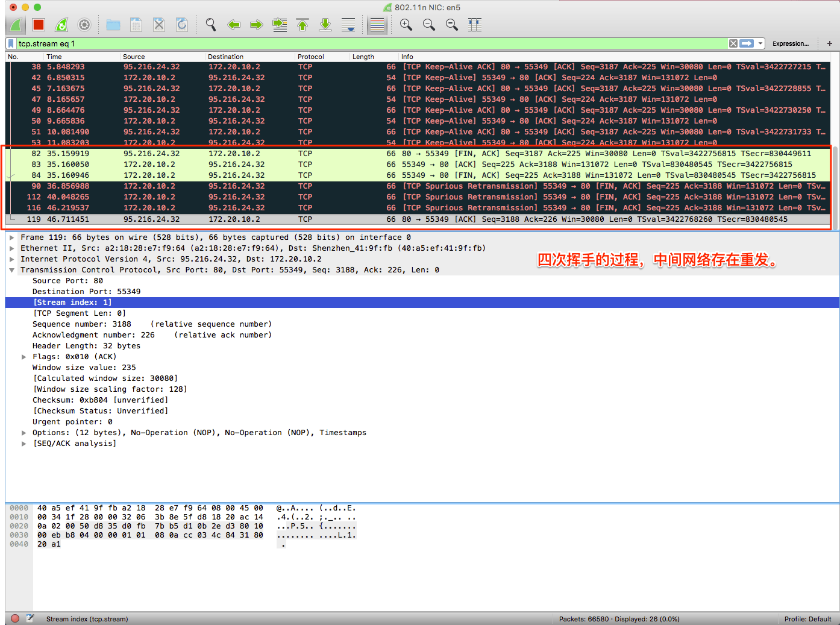Sort by the No. column header
Viewport: 840px width, 625px height.
point(24,57)
